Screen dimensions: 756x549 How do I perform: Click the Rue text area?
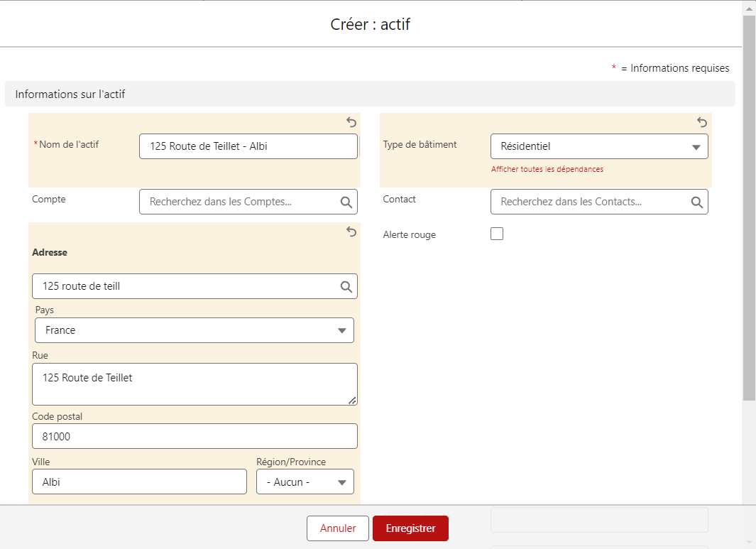click(x=195, y=384)
